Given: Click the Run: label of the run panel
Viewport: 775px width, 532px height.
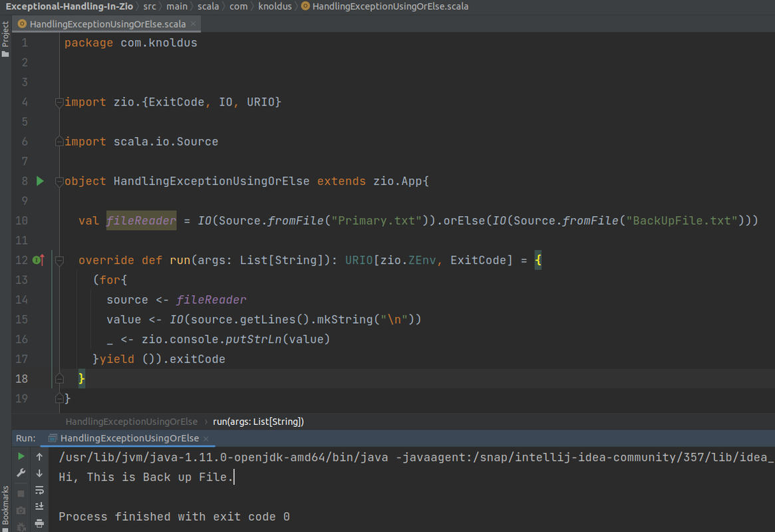Looking at the screenshot, I should pyautogui.click(x=26, y=439).
